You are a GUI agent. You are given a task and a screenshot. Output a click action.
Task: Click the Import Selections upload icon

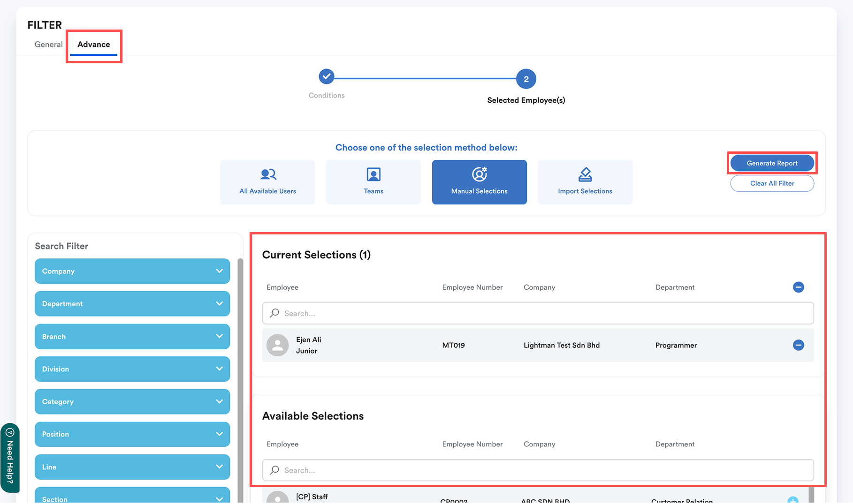[585, 174]
